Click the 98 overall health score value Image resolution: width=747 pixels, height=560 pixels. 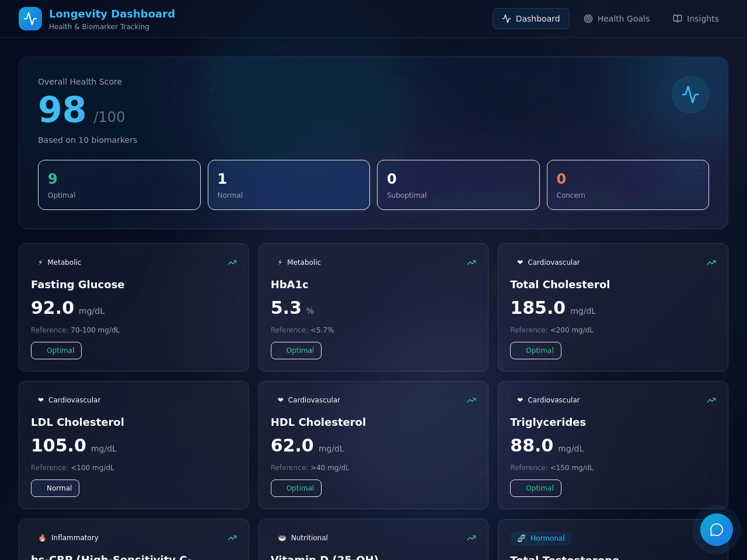62,110
